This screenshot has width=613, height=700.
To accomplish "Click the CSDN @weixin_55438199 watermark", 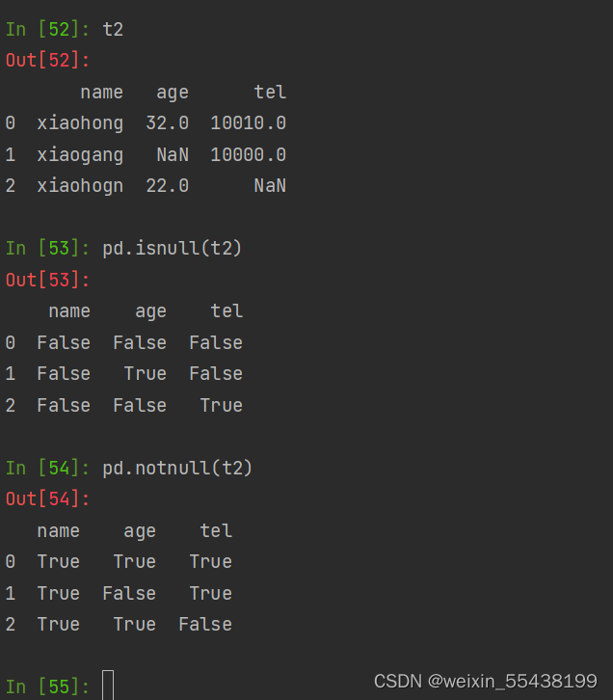I will (x=485, y=682).
